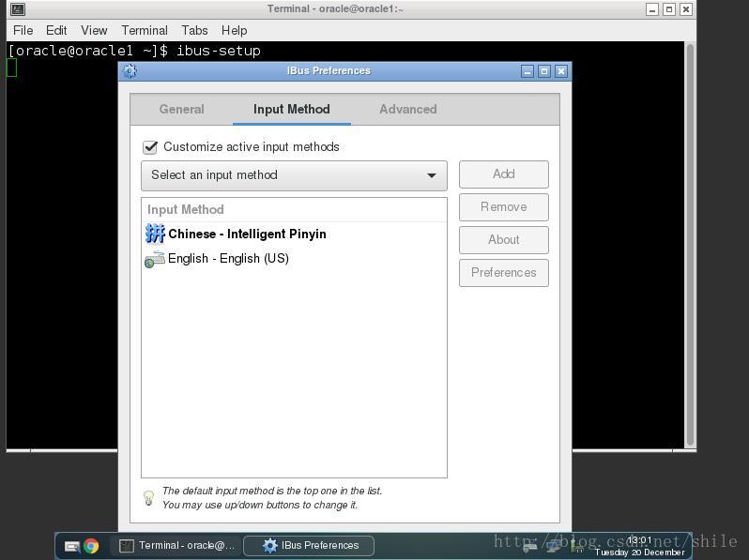Expand the Select an input method dropdown
749x560 pixels.
pos(293,175)
